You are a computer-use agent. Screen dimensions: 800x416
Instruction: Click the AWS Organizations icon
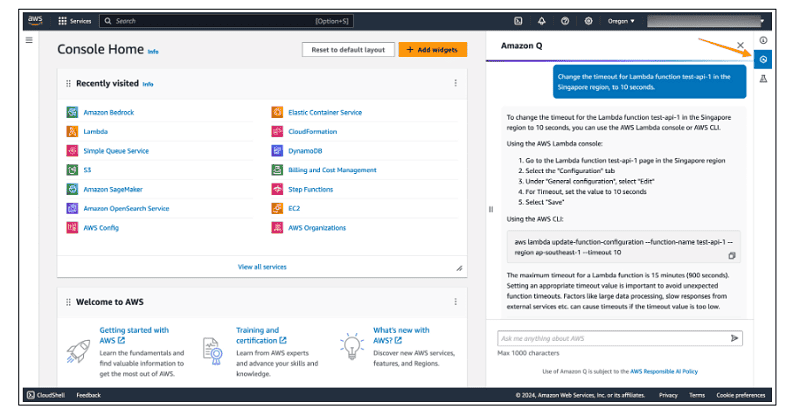click(277, 227)
